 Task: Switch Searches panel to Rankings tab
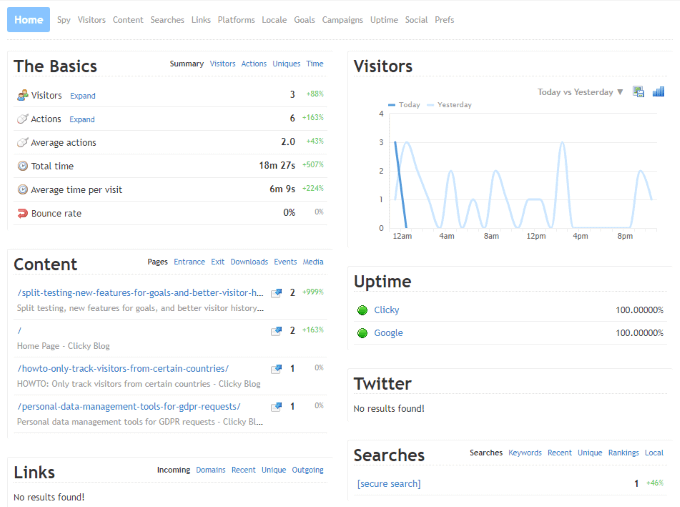624,453
